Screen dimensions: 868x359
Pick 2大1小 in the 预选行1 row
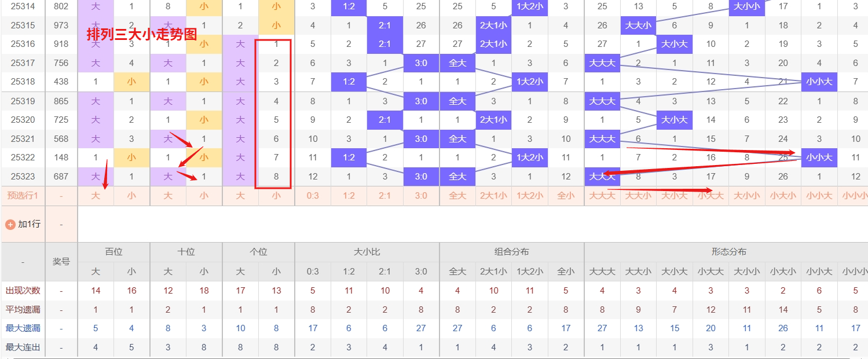pos(493,196)
